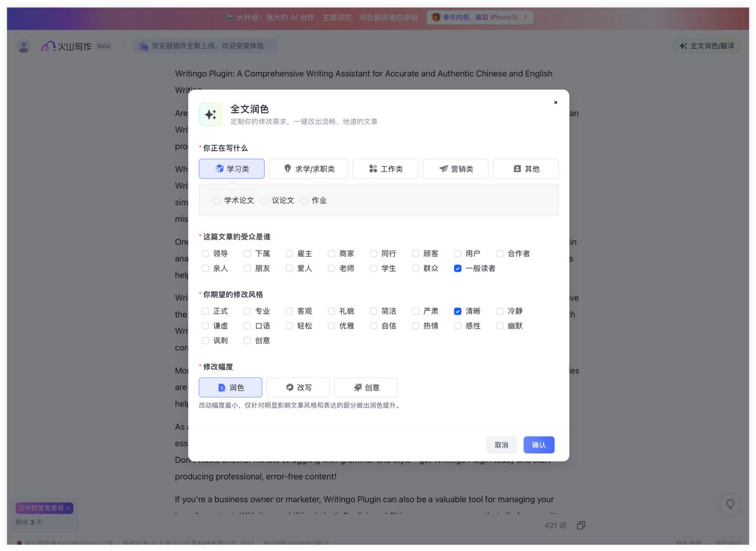The image size is (756, 551).
Task: Tick the 商家 audience checkbox
Action: pyautogui.click(x=331, y=254)
